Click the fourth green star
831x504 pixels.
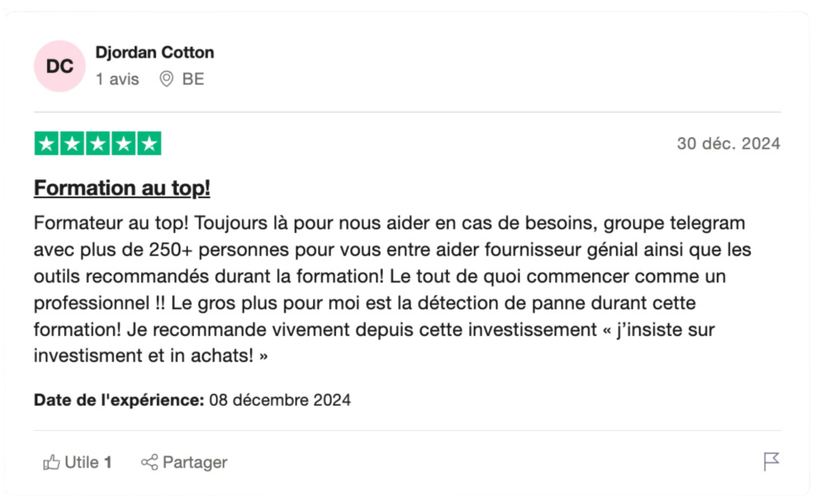[123, 144]
